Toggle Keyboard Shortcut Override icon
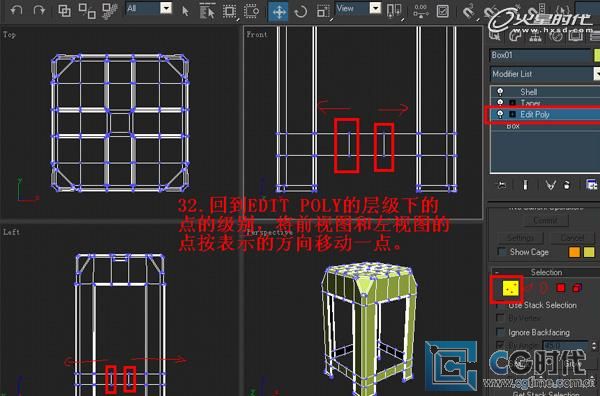 coord(443,11)
